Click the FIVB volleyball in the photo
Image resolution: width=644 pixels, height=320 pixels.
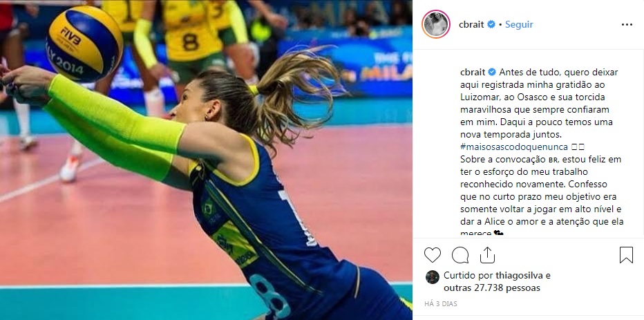click(84, 43)
